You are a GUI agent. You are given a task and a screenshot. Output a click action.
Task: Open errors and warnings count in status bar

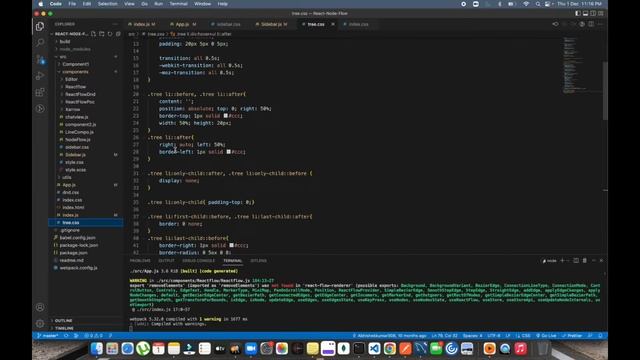click(x=93, y=336)
